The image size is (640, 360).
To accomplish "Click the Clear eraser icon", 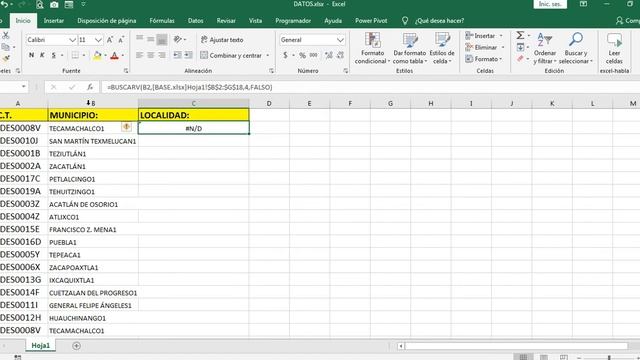I will point(520,59).
